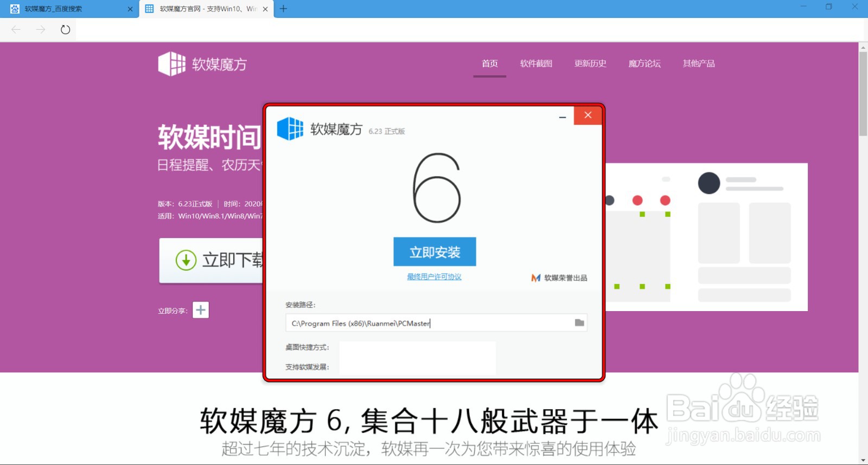Open 其他产品 in the nav bar
The image size is (868, 465).
(699, 63)
